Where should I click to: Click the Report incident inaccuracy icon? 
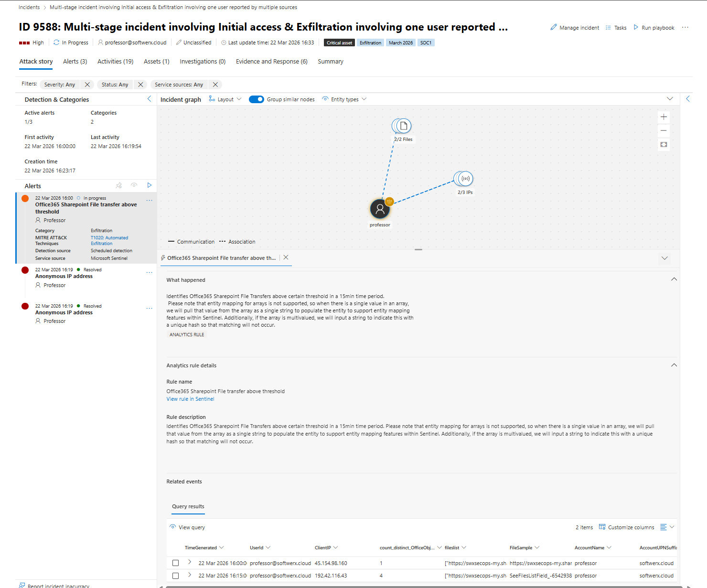(x=22, y=585)
